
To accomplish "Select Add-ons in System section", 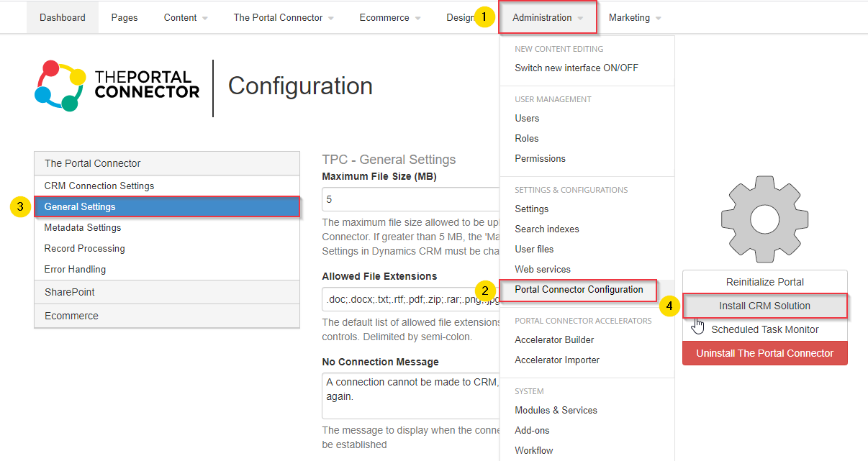I will click(x=532, y=430).
